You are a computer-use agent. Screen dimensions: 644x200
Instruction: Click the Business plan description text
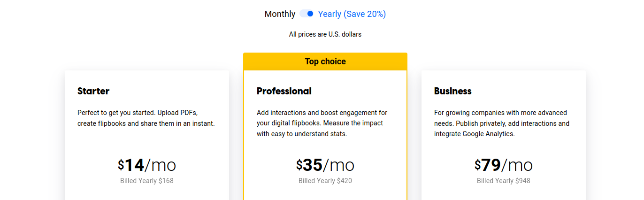click(x=502, y=123)
